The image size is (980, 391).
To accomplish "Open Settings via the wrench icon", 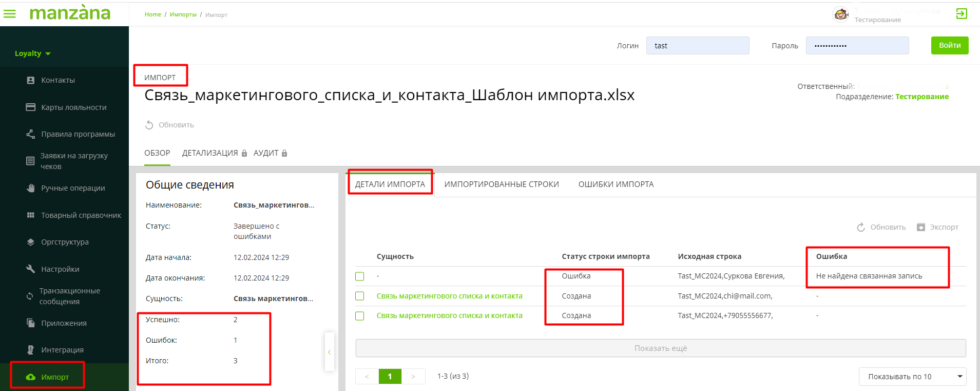I will pyautogui.click(x=31, y=269).
